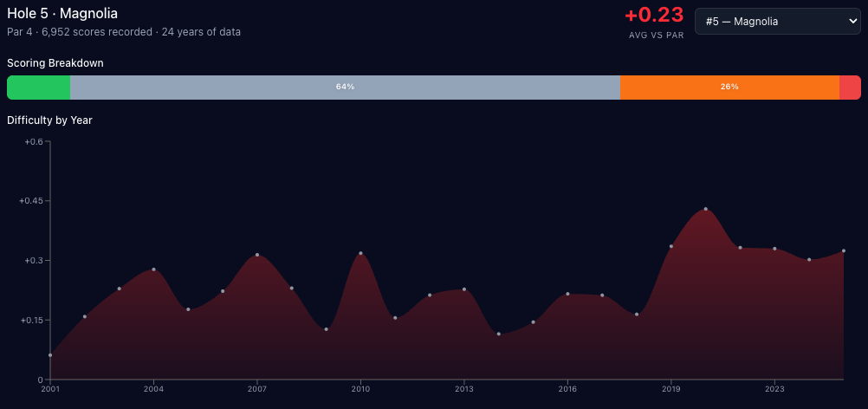Open the #5 — Magnolia hole dropdown
This screenshot has height=409, width=868.
click(777, 22)
